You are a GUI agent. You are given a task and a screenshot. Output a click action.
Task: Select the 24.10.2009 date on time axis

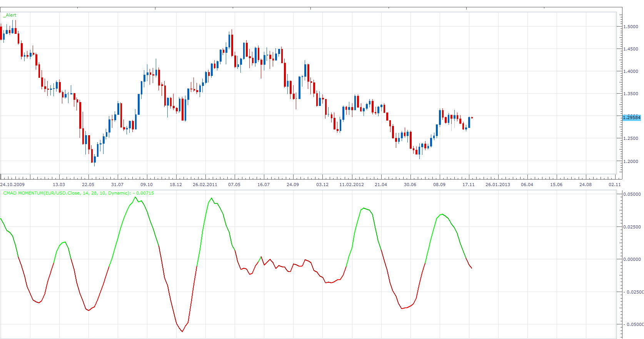pyautogui.click(x=12, y=185)
